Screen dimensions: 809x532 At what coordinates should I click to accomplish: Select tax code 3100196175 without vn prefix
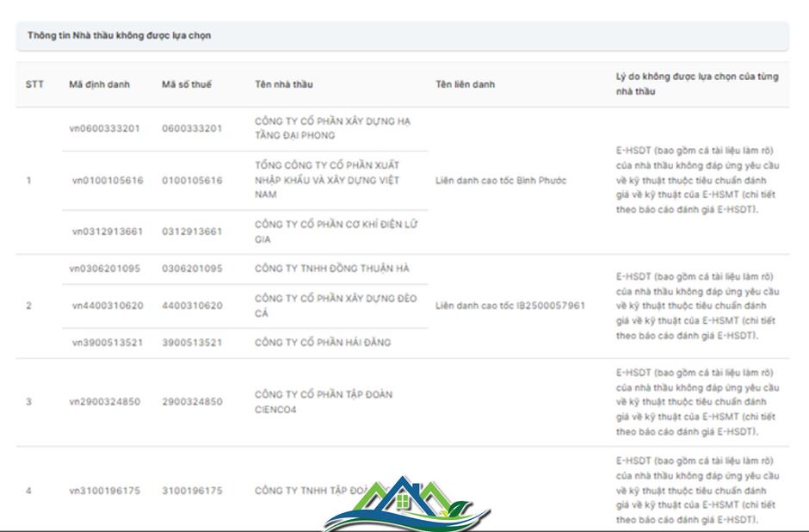pos(192,491)
